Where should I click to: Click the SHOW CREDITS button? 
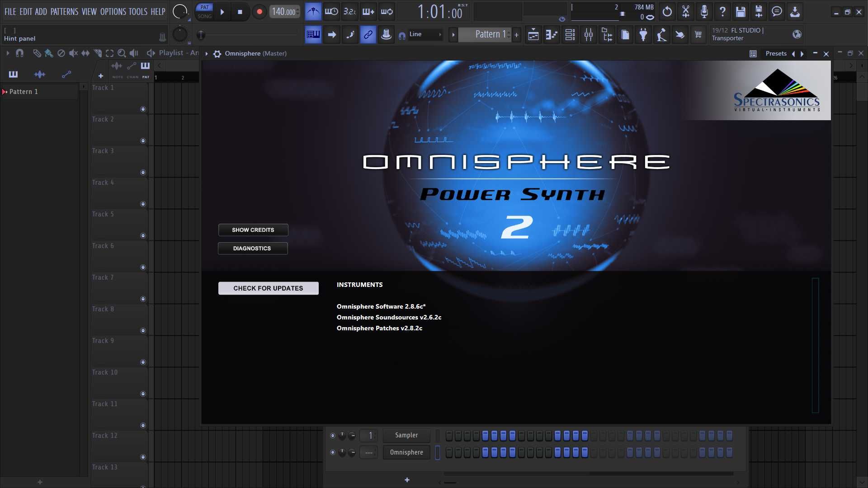[x=253, y=230]
